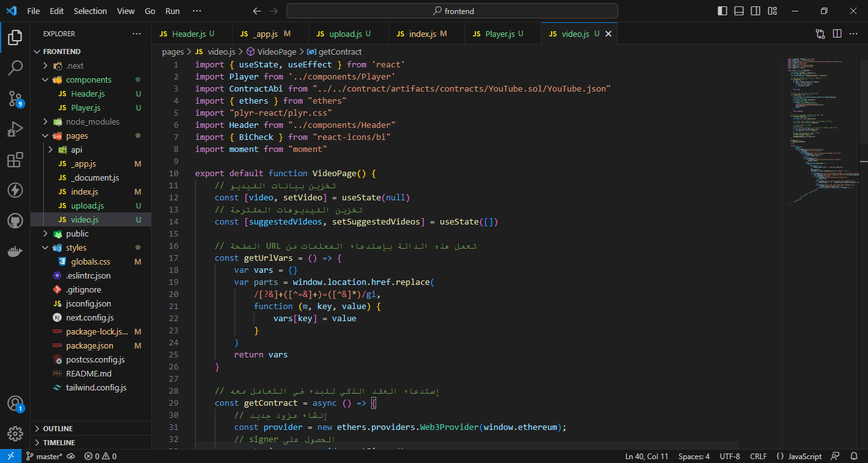Open the Selection menu
The image size is (868, 463).
tap(90, 11)
